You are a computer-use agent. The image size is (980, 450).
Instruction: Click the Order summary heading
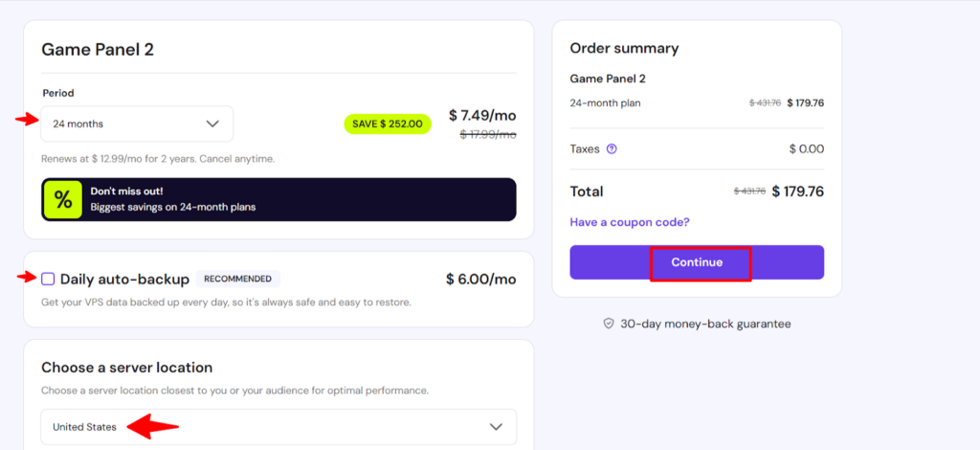pyautogui.click(x=624, y=48)
